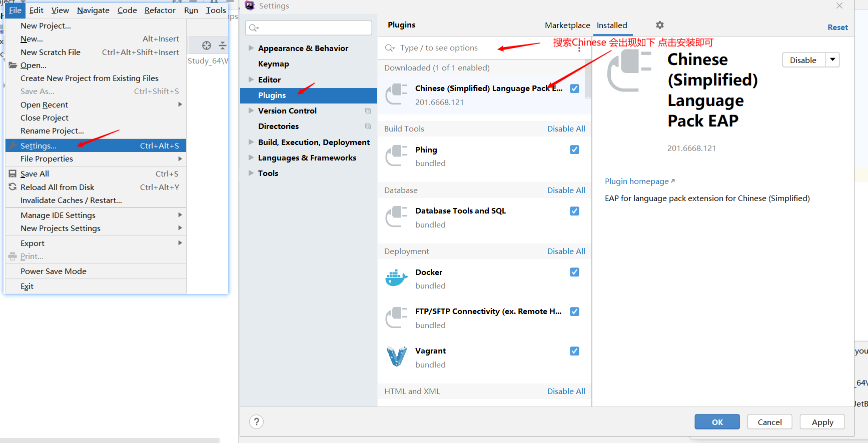Open the Plugin homepage link
Screen dimensions: 868x443
(x=639, y=181)
